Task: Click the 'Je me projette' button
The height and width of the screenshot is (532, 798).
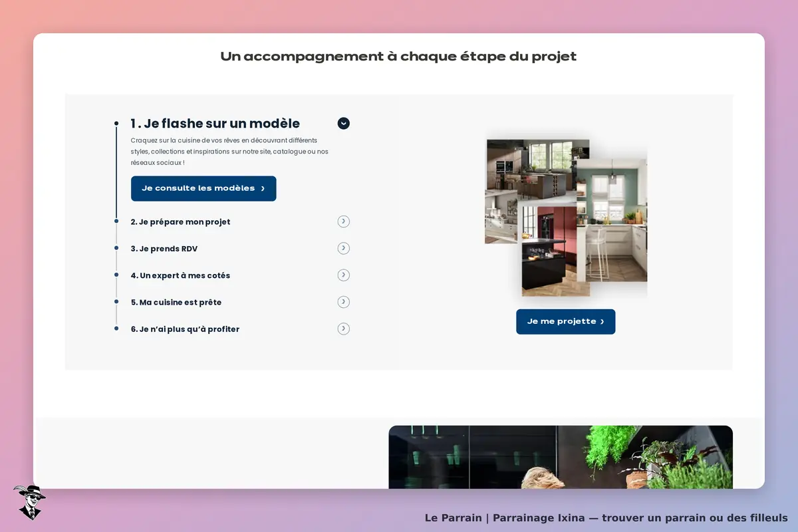Action: (566, 321)
